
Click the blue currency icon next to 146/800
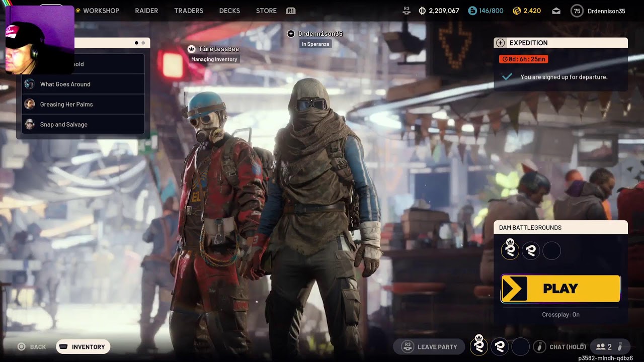coord(472,11)
